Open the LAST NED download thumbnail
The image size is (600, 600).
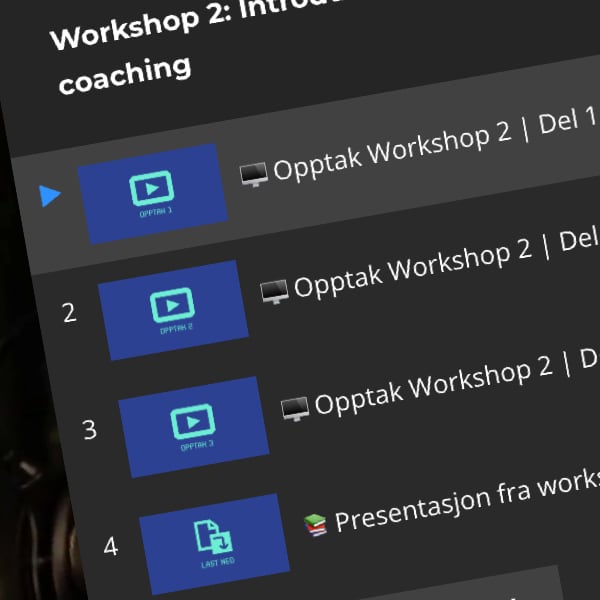[x=214, y=544]
